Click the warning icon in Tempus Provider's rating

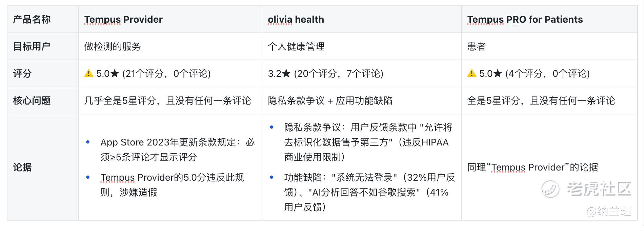point(88,73)
